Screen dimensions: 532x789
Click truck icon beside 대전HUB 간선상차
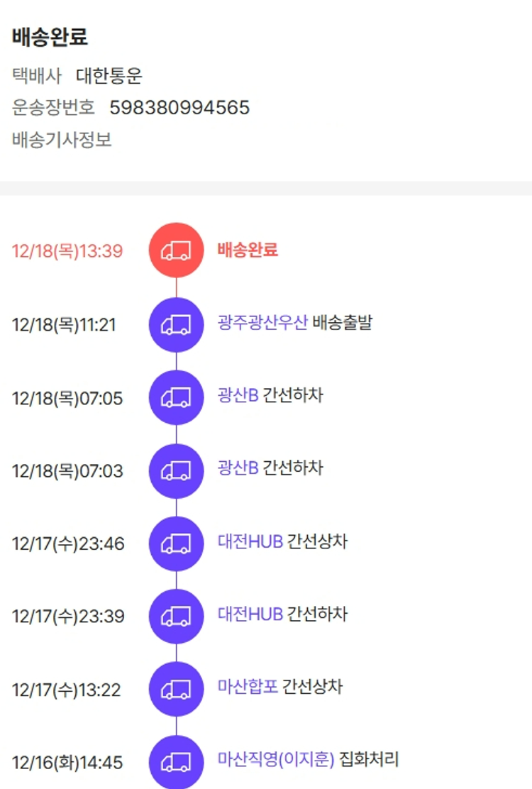[176, 544]
